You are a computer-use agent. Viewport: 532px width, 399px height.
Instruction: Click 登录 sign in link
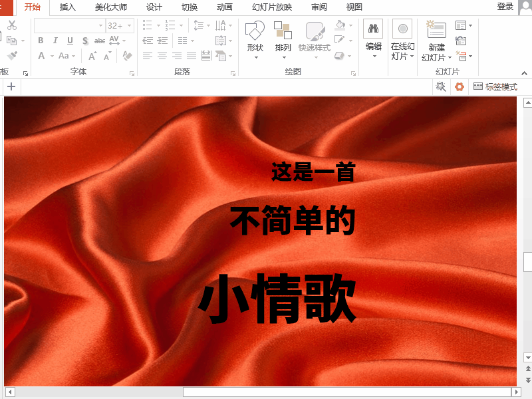pyautogui.click(x=505, y=7)
